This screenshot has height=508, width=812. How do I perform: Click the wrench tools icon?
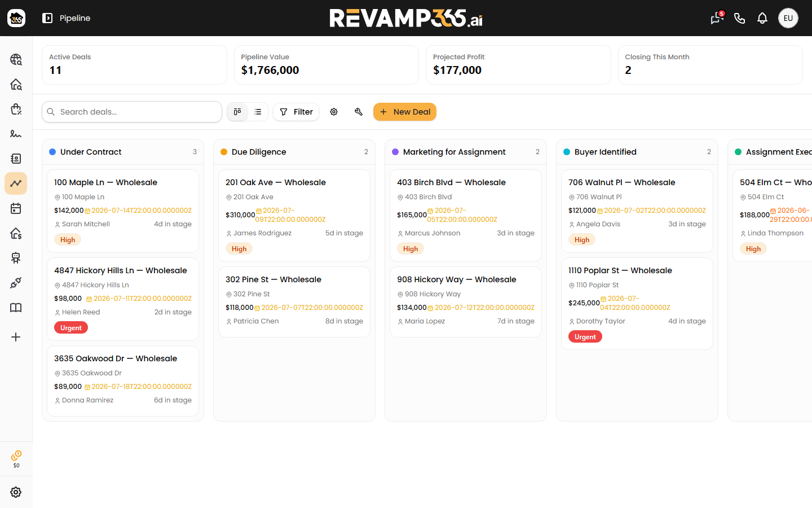pos(359,112)
